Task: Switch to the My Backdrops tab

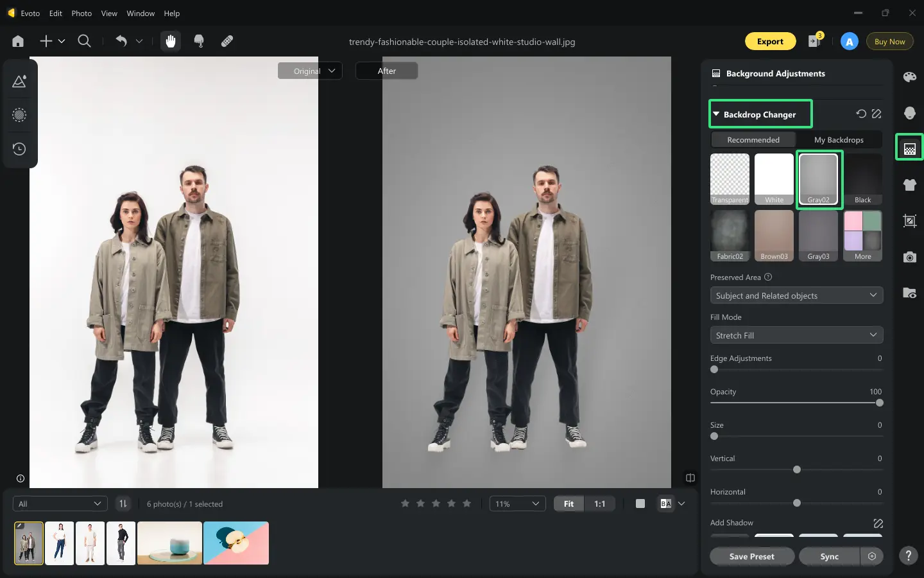Action: pos(839,140)
